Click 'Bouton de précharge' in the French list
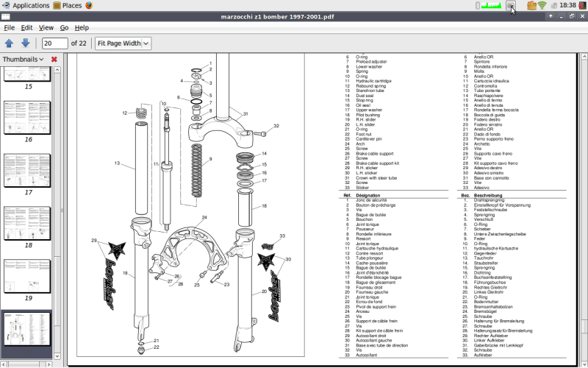588x368 pixels. [x=376, y=205]
